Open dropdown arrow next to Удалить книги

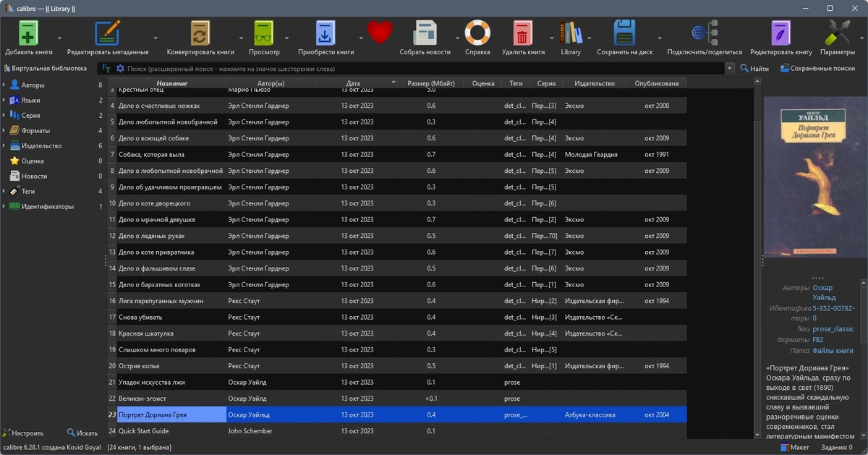552,38
